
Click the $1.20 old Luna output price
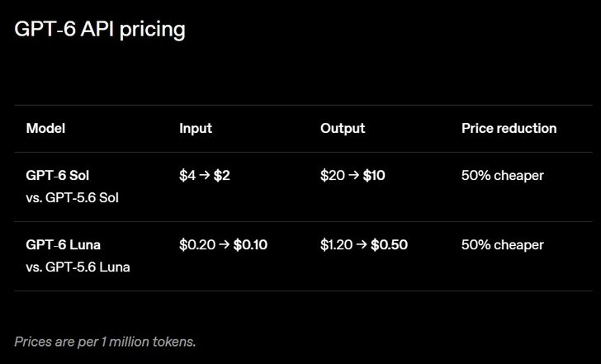tap(336, 245)
